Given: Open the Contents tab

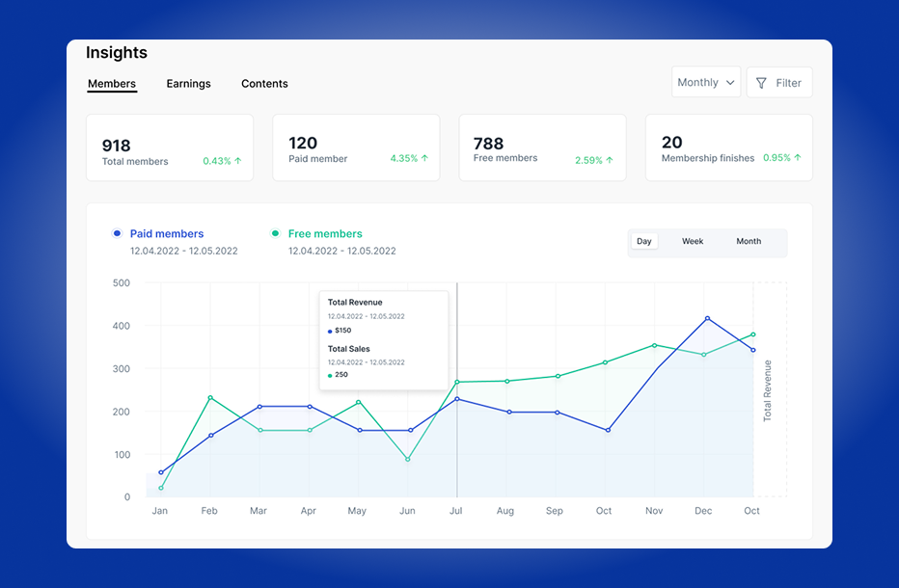Looking at the screenshot, I should (264, 84).
